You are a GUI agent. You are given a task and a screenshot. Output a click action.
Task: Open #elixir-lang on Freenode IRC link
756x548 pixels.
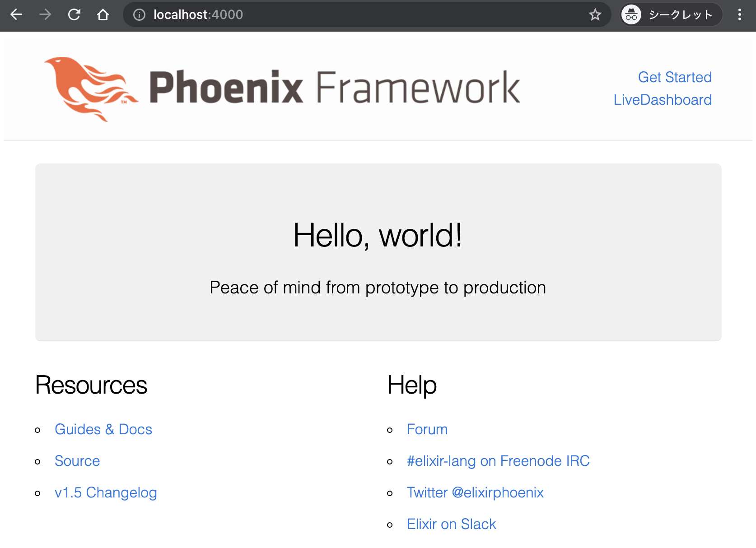pos(498,461)
